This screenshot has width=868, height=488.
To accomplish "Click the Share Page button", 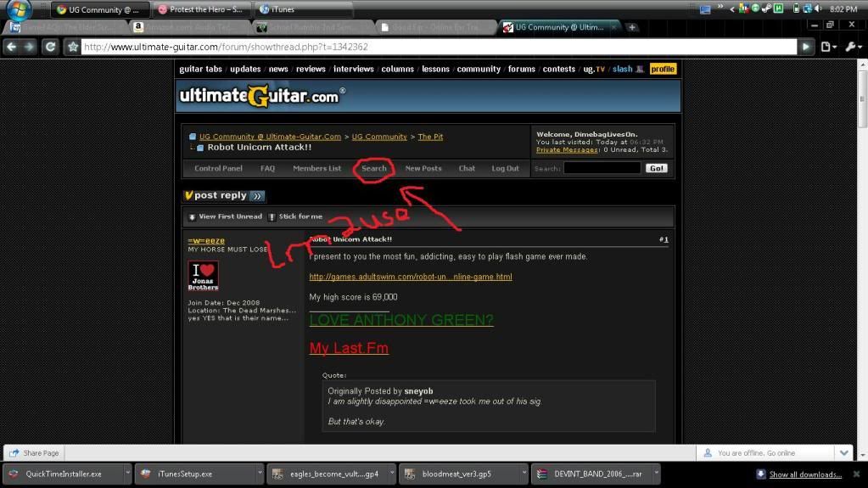I will 34,453.
